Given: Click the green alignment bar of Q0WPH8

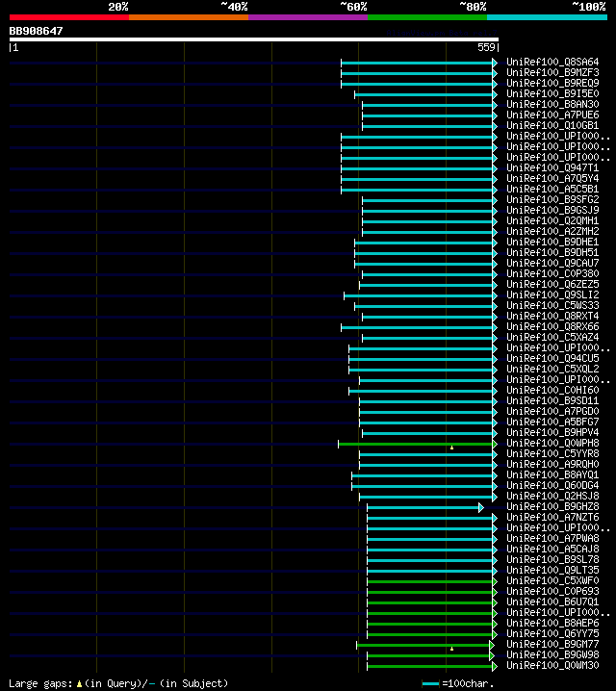Looking at the screenshot, I should pyautogui.click(x=416, y=445).
